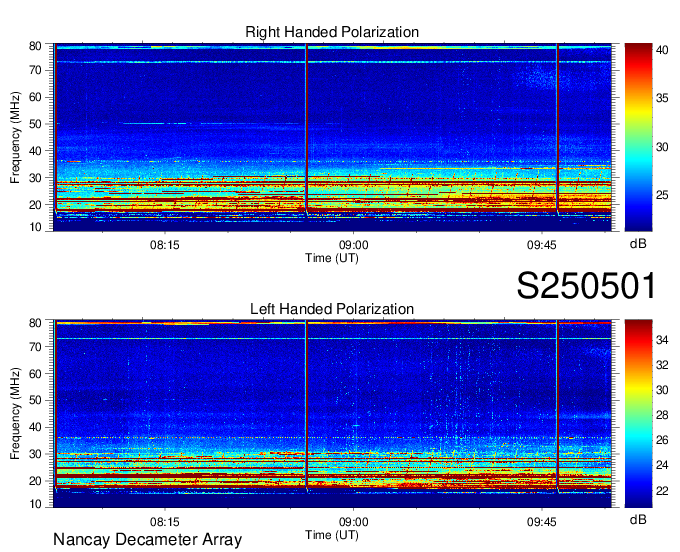Click the 25 value on Right Handed colorbar
Viewport: 680px width, 552px height.
click(x=662, y=196)
